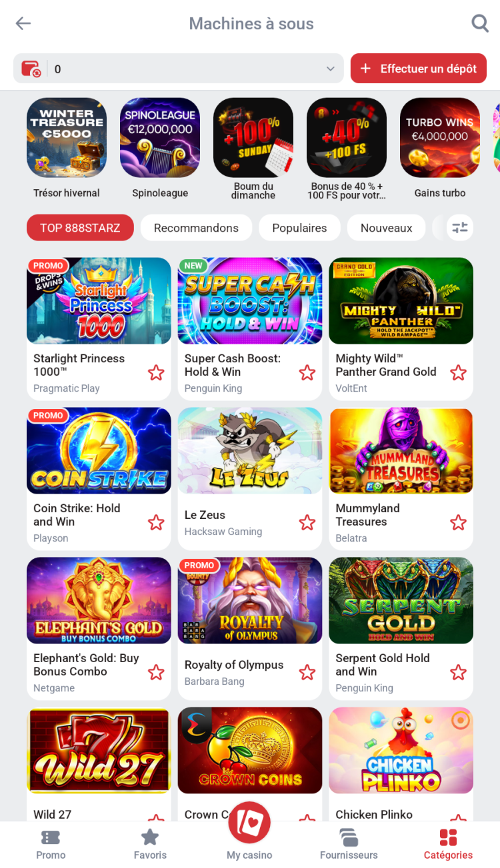This screenshot has width=500, height=868.
Task: Go back using the arrow icon
Action: click(x=23, y=23)
